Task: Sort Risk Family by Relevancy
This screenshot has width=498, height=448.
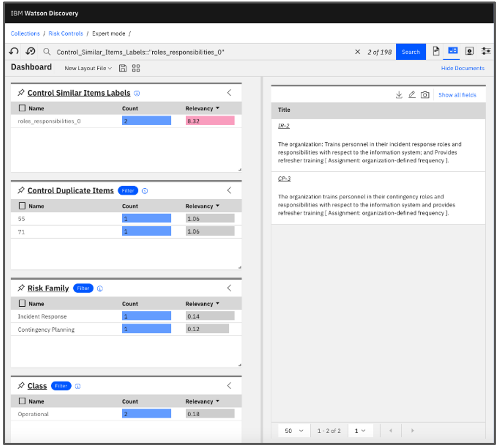Action: click(202, 304)
